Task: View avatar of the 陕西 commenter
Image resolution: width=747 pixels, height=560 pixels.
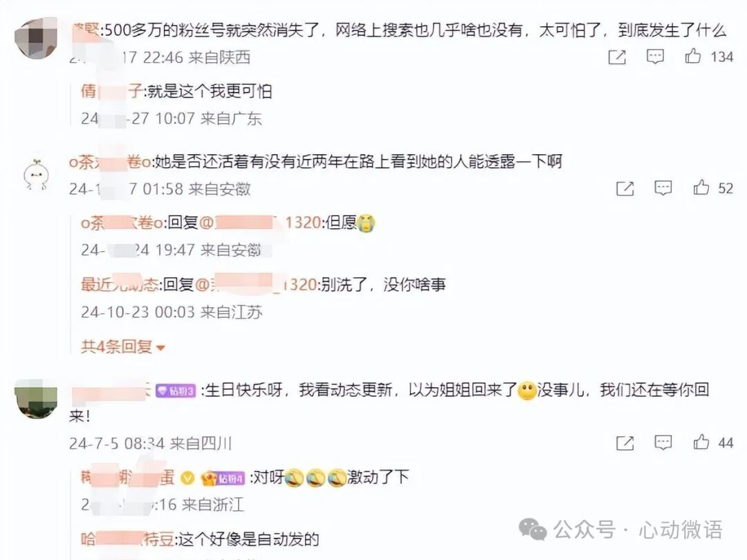Action: click(36, 38)
